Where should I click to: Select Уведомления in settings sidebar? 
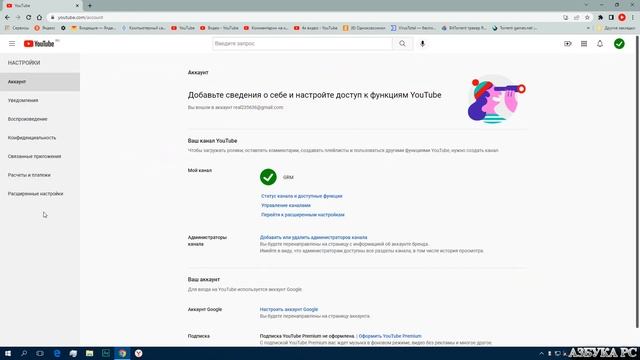[40, 100]
